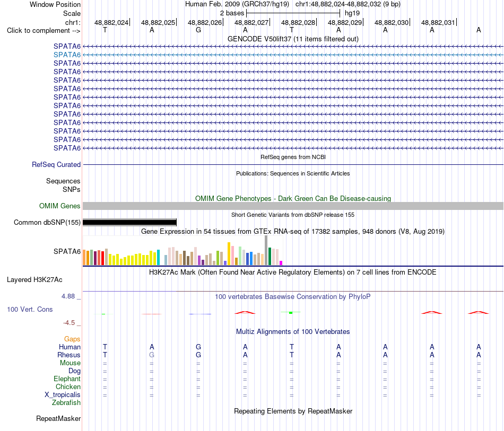Click the gray OMIM Genes bar
Screen dimensions: 504x431
(x=293, y=206)
